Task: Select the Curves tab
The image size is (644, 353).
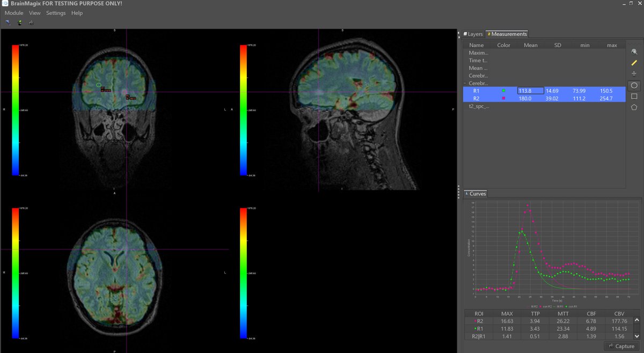Action: (x=475, y=194)
